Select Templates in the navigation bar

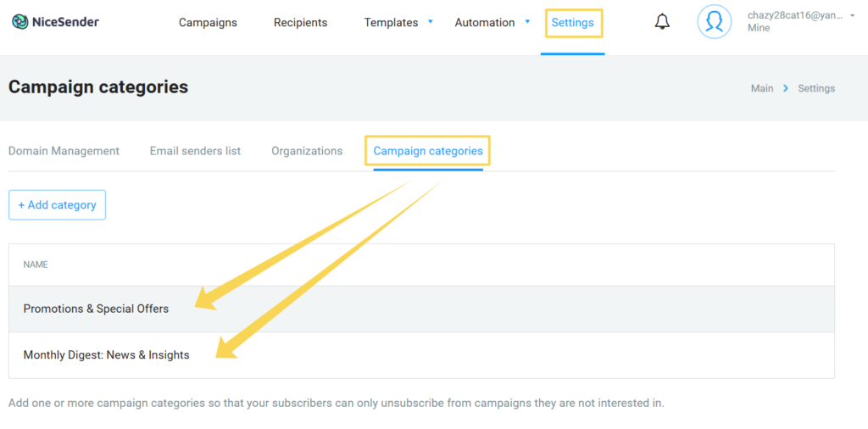point(391,23)
